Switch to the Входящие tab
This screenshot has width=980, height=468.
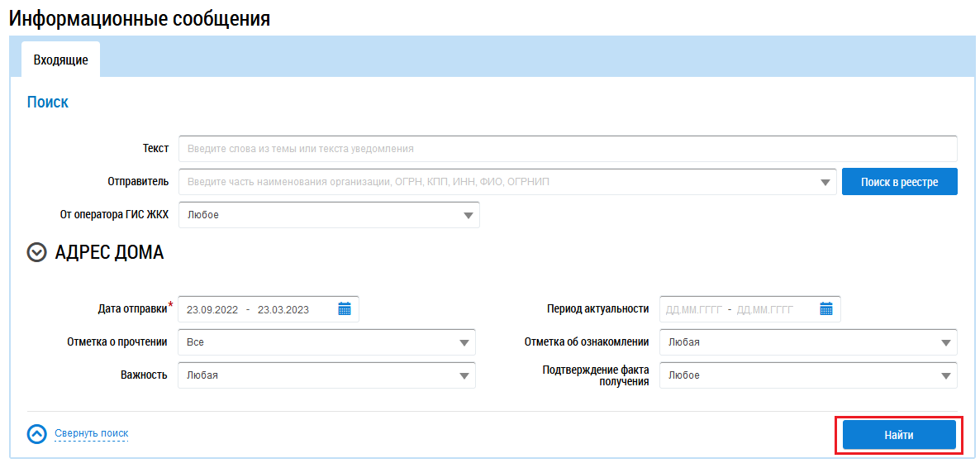point(60,60)
